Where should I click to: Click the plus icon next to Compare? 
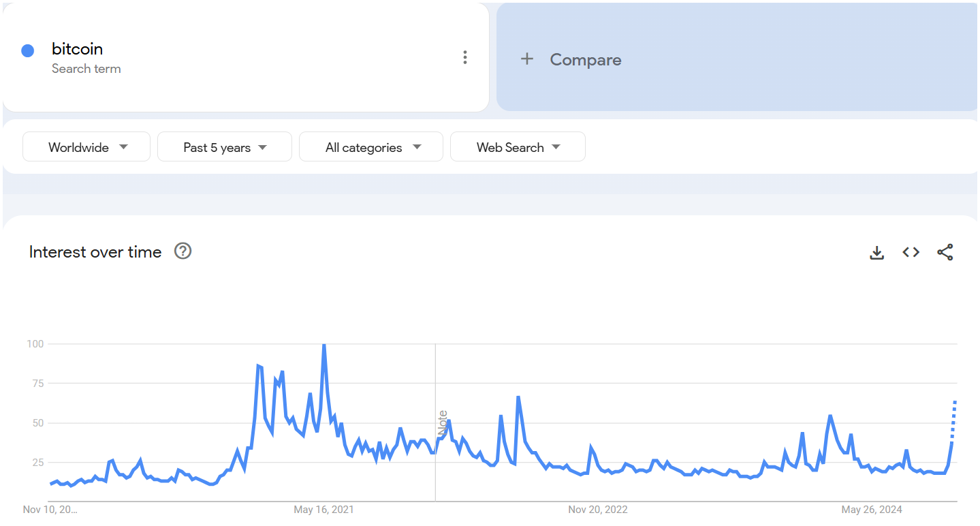[x=526, y=59]
